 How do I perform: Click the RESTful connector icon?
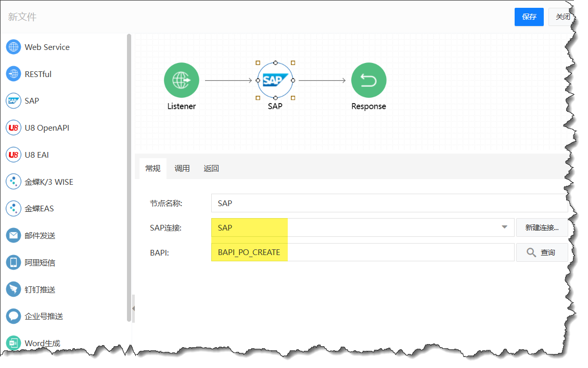tap(14, 74)
